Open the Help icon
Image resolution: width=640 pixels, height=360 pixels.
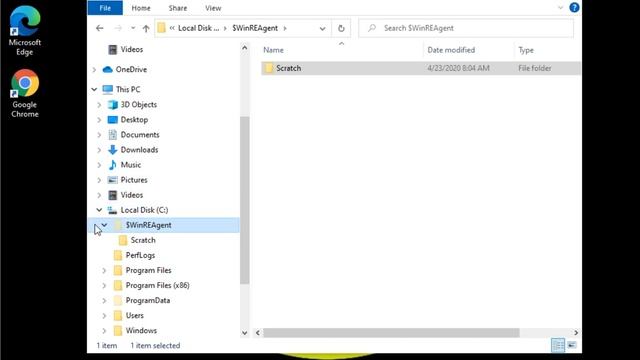click(x=574, y=7)
